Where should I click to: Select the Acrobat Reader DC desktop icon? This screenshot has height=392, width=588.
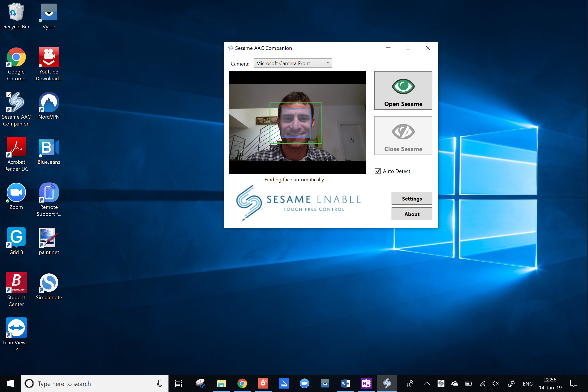click(16, 155)
